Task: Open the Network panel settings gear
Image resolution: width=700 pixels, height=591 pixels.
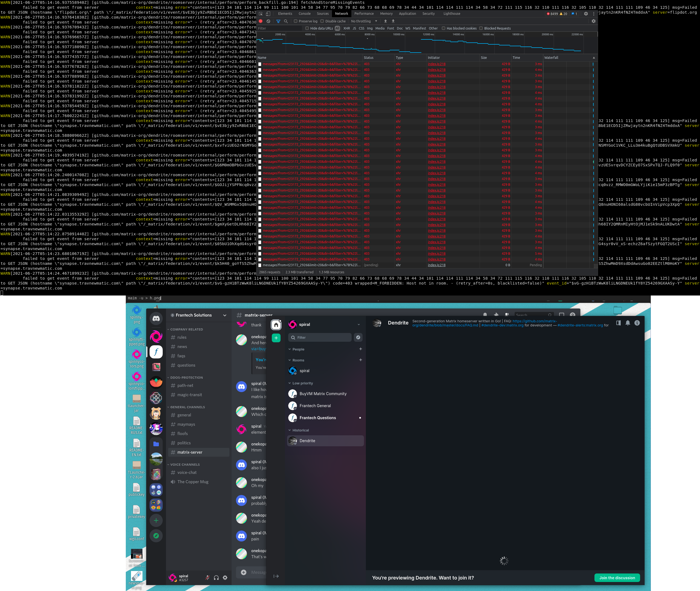Action: click(594, 21)
